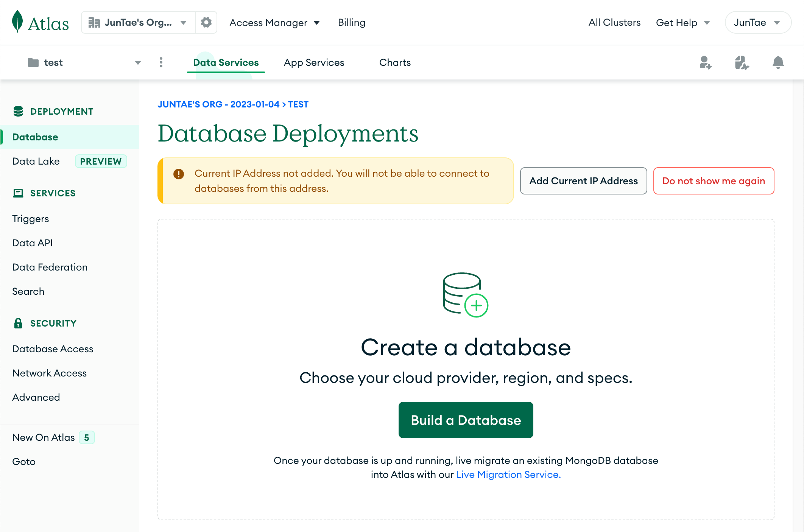Open project options three-dot menu
804x532 pixels.
coord(161,62)
